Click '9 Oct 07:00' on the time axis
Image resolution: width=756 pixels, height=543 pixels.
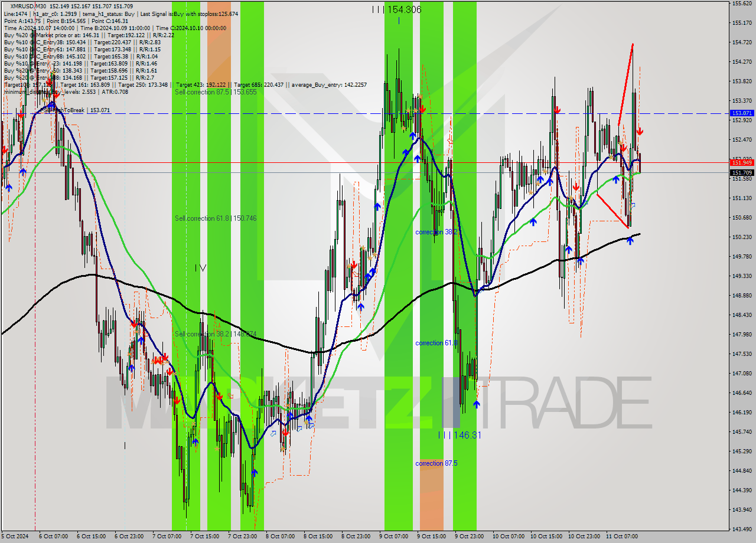(394, 537)
